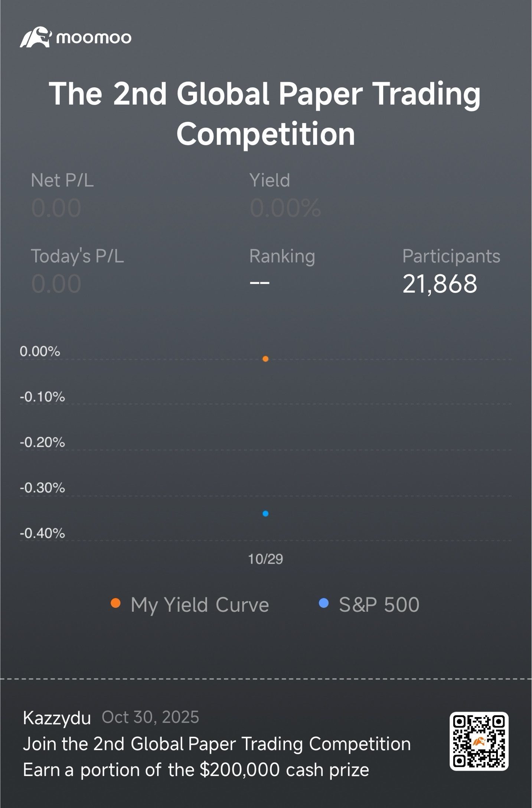Select the orange data point on chart
The height and width of the screenshot is (808, 532).
point(265,359)
